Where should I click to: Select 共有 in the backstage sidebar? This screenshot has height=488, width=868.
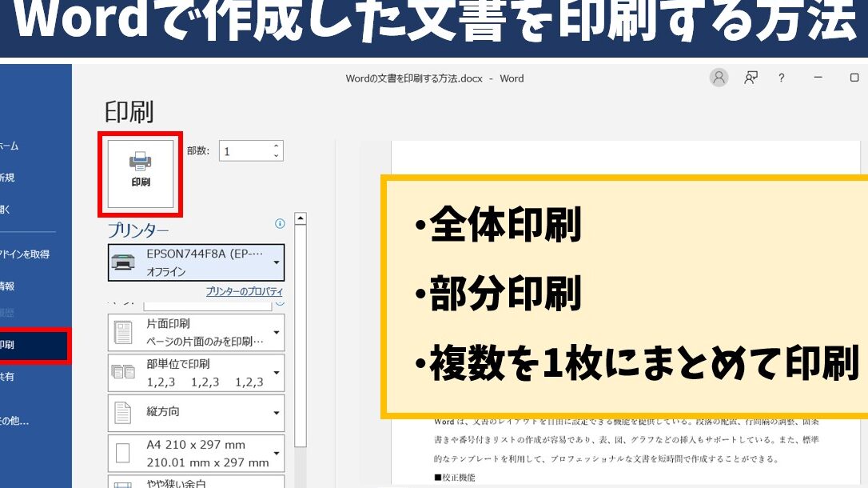point(8,377)
